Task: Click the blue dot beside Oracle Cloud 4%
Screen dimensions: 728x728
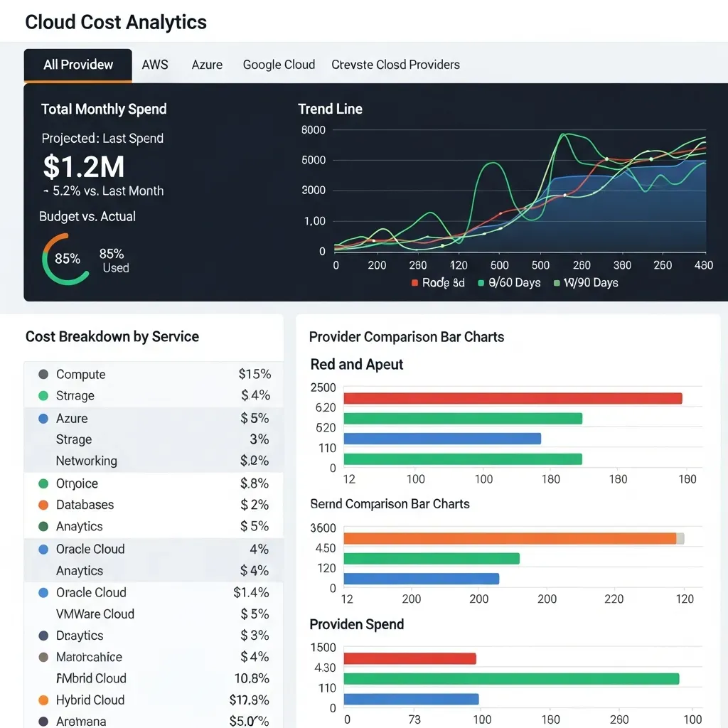Action: (x=43, y=550)
